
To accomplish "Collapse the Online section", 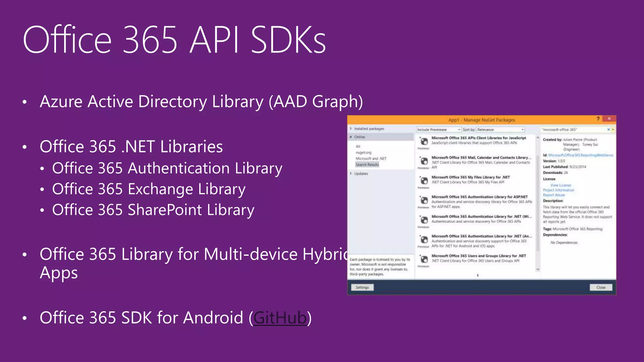I will click(351, 137).
